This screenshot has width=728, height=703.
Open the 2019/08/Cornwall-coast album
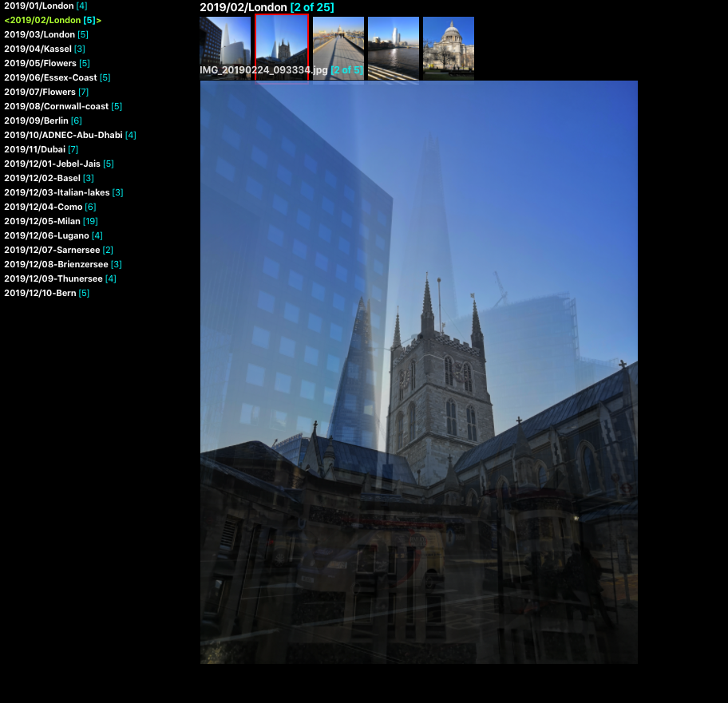coord(63,107)
